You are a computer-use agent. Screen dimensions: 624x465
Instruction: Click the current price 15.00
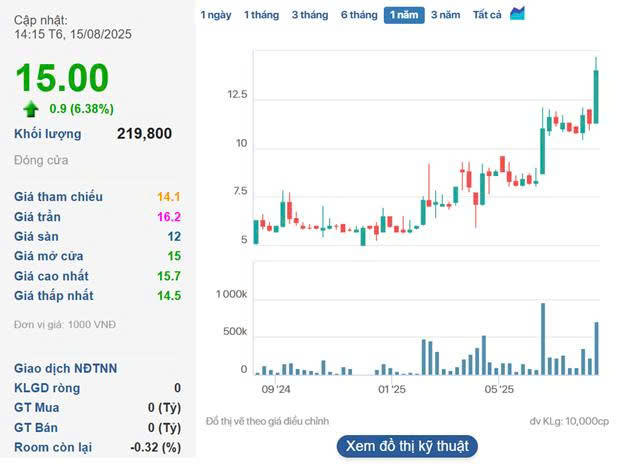click(x=61, y=78)
